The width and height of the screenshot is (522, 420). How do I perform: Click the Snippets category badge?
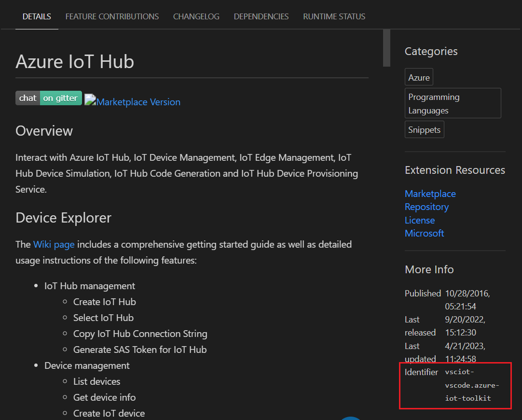(x=424, y=129)
